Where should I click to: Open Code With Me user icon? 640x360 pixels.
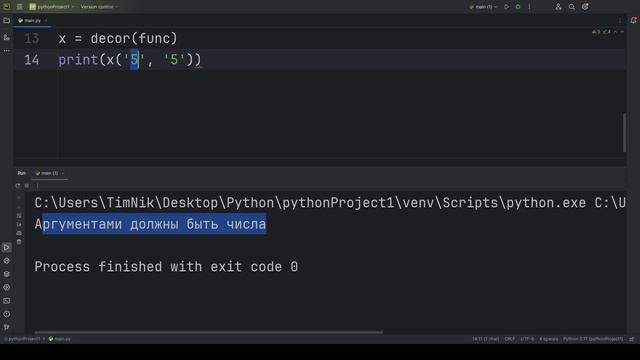coord(558,7)
